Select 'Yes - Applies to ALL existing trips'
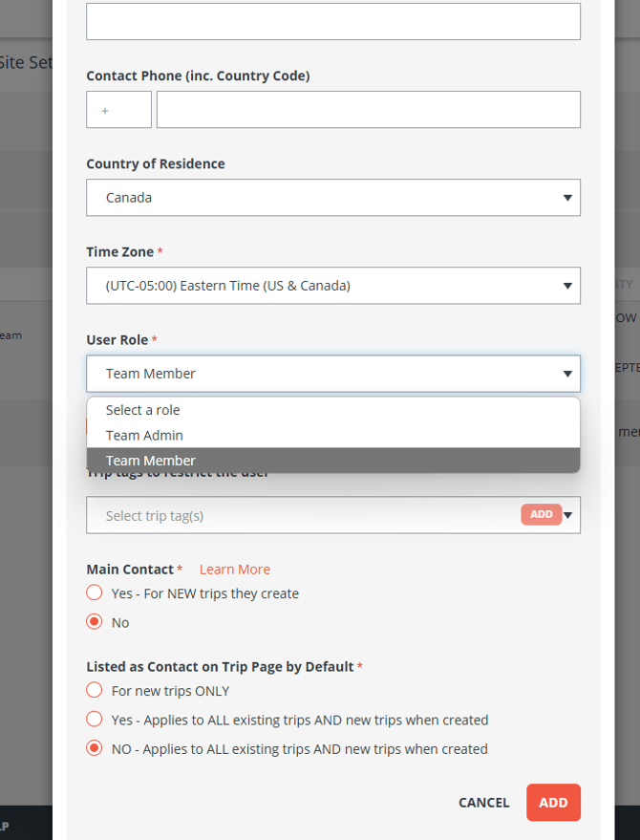Image resolution: width=640 pixels, height=840 pixels. pyautogui.click(x=95, y=720)
